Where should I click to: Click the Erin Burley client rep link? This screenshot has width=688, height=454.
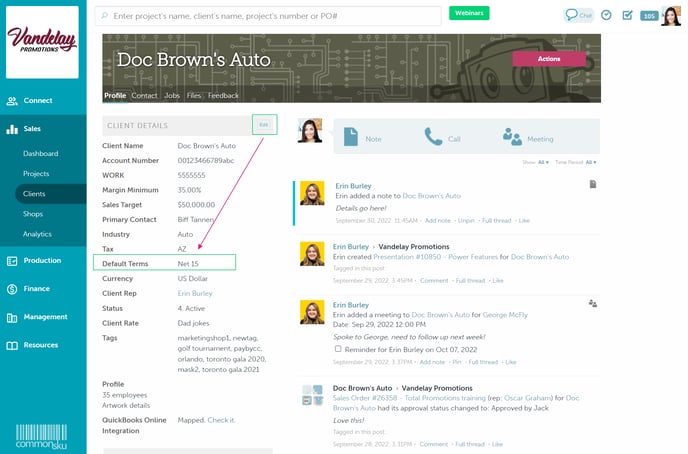[195, 293]
